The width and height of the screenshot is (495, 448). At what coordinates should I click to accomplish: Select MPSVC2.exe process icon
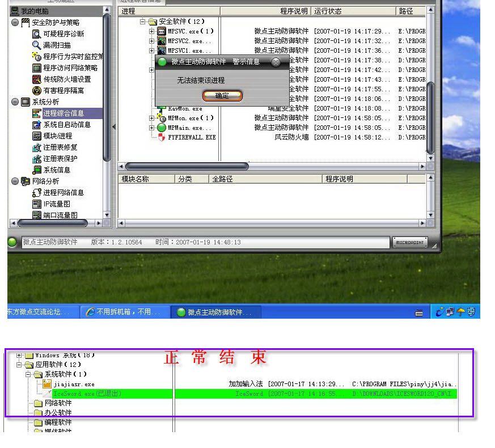162,41
